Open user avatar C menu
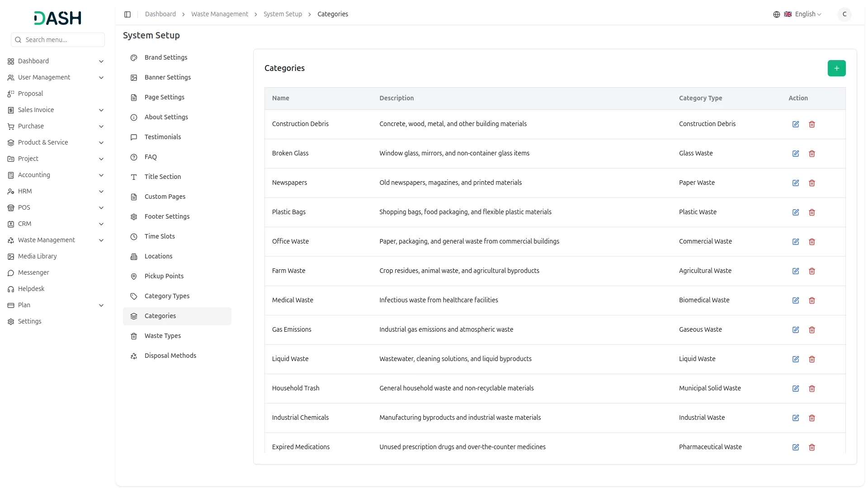This screenshot has width=868, height=488. [x=844, y=14]
